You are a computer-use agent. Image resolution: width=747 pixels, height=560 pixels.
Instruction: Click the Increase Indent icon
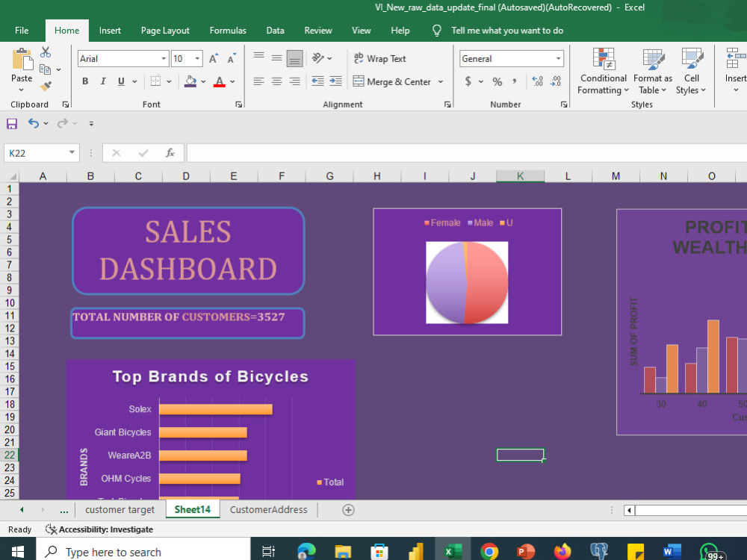[336, 81]
